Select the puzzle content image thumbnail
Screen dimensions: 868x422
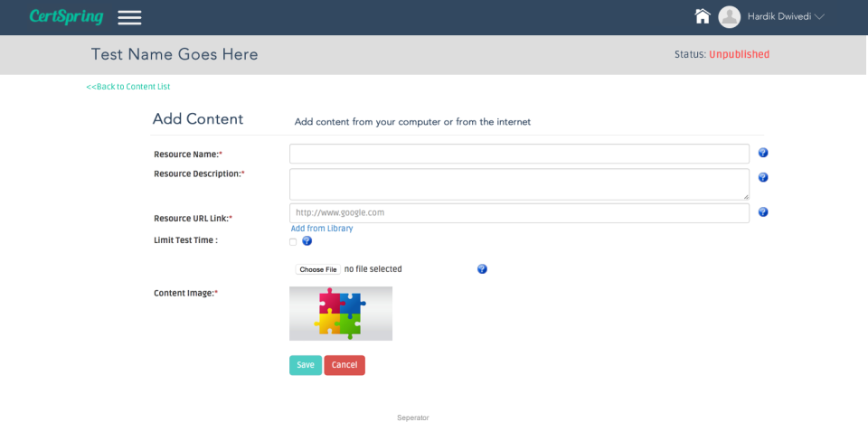point(341,314)
